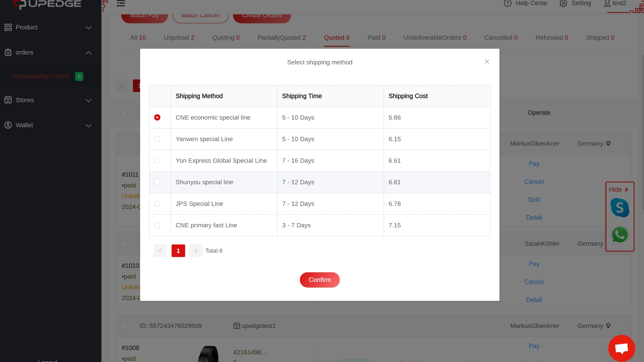Click the Help Center question icon
Screen dimensions: 644x362
click(x=508, y=3)
